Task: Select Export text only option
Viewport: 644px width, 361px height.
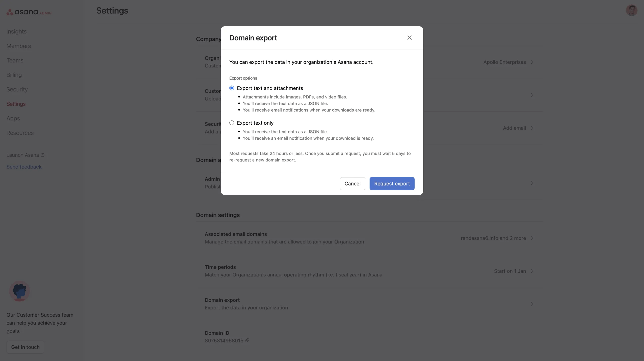Action: 232,123
